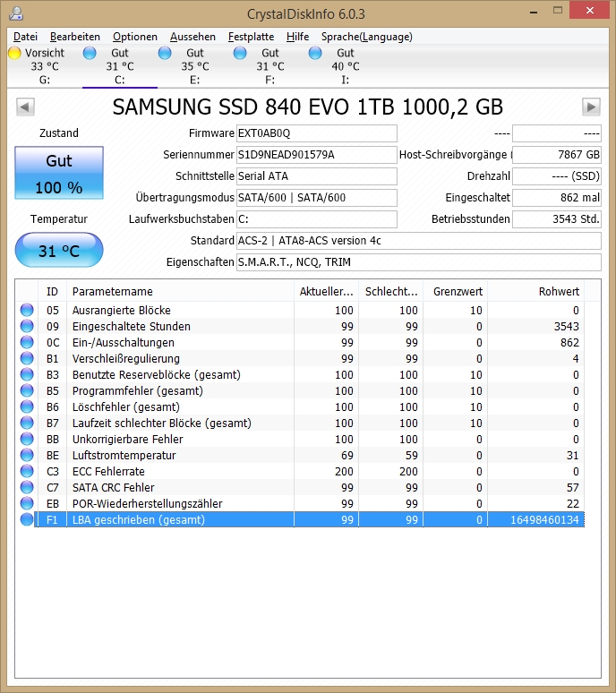Select drive C: tab at 31 °C
This screenshot has width=616, height=693.
[x=120, y=66]
